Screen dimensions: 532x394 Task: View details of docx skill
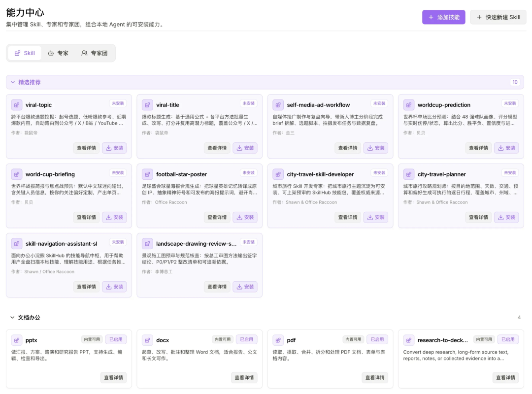coord(244,378)
